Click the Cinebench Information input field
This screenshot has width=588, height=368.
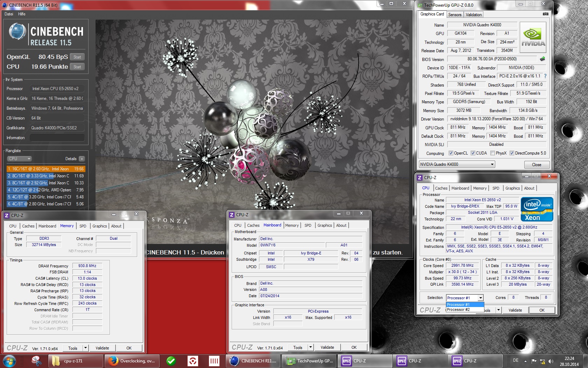point(57,138)
